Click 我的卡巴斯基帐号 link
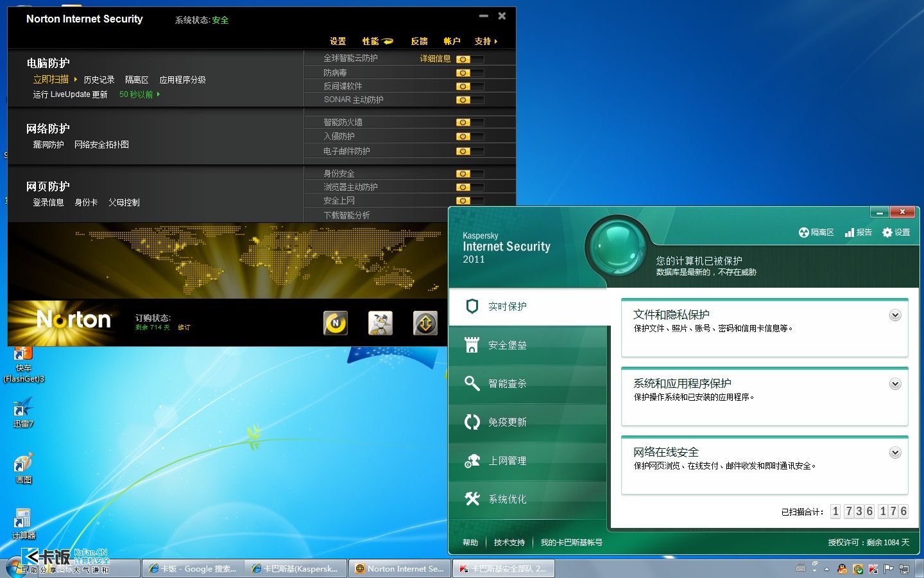The width and height of the screenshot is (924, 578). [572, 543]
